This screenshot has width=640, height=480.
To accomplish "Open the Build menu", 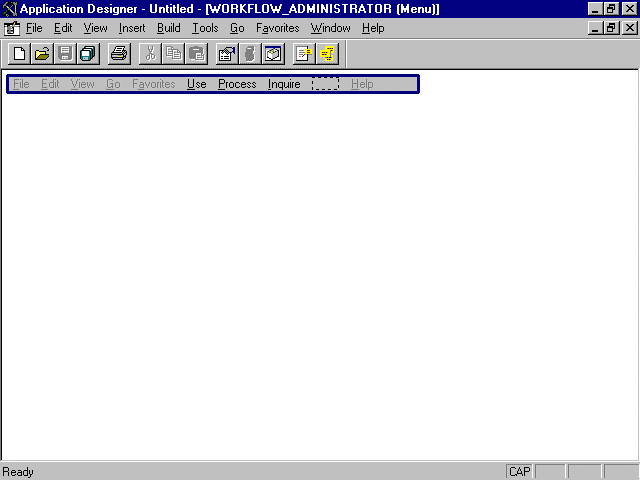I will 169,28.
